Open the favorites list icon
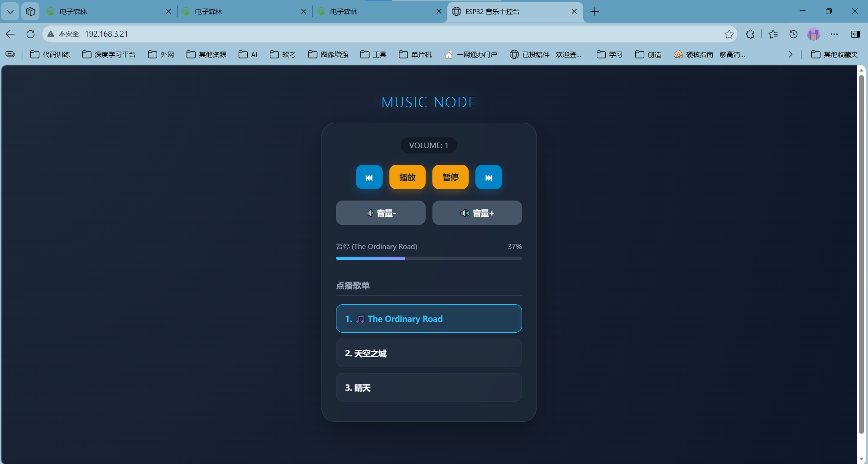The image size is (868, 464). [773, 34]
